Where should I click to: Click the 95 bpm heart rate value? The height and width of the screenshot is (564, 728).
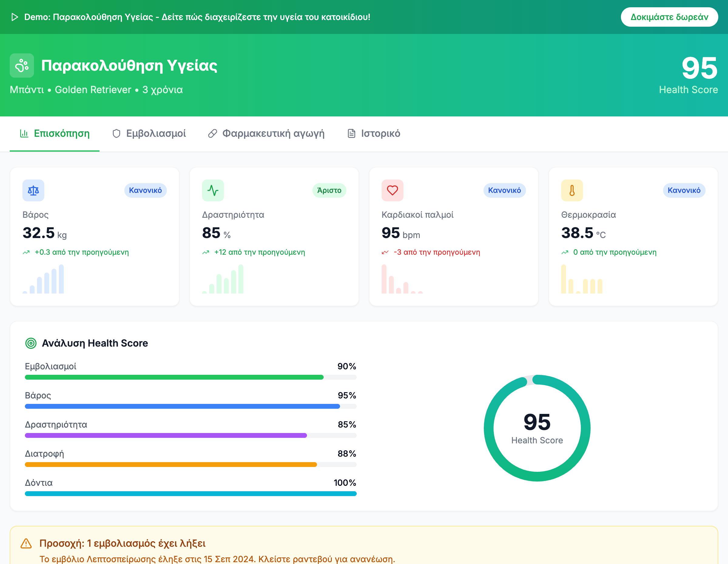click(x=401, y=233)
